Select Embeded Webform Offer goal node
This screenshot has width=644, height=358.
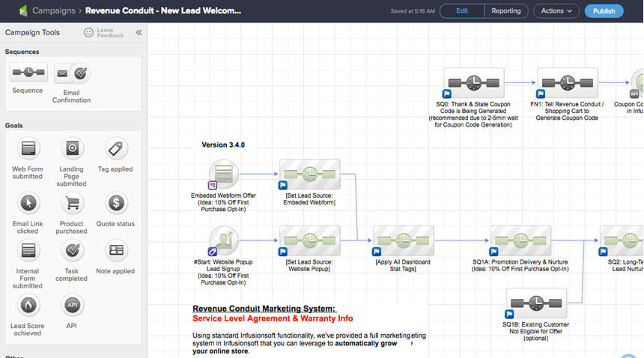click(x=224, y=174)
